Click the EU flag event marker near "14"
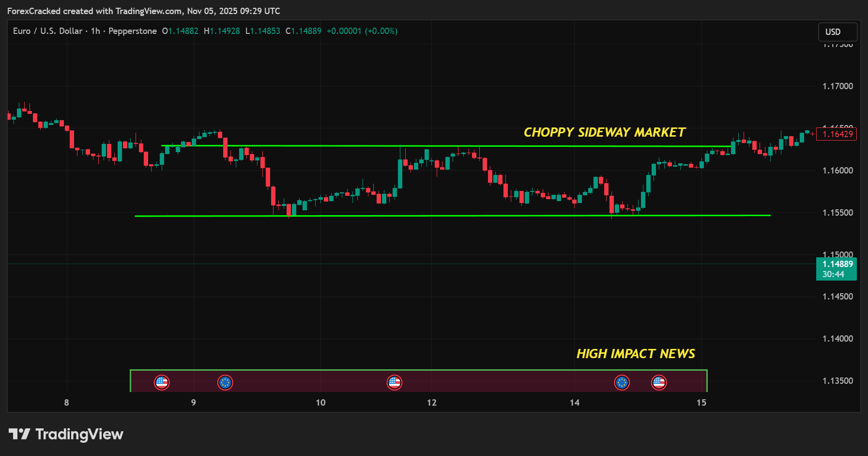868x456 pixels. (x=622, y=382)
